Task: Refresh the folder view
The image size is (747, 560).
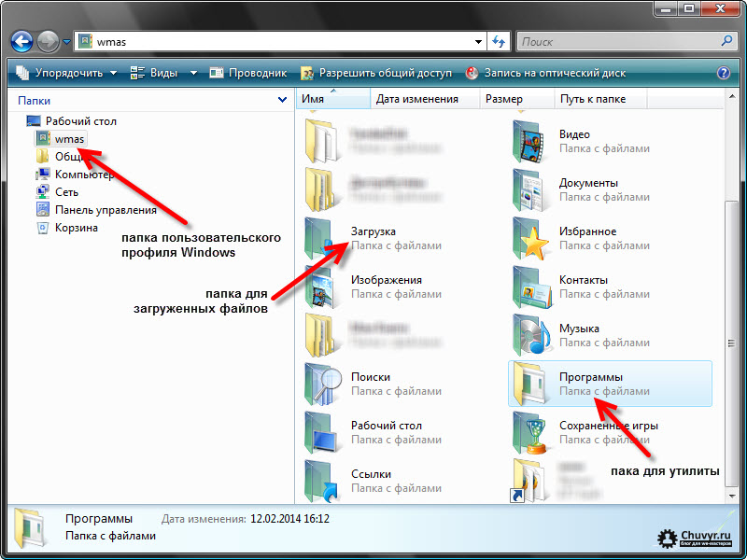Action: coord(499,42)
